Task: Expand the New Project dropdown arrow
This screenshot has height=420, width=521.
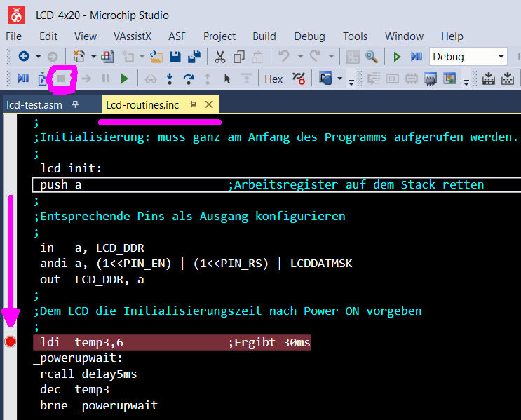Action: (94, 57)
